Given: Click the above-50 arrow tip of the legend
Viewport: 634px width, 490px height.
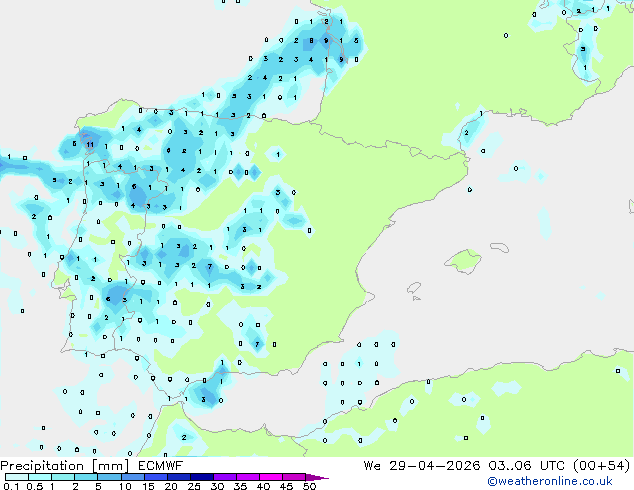Looking at the screenshot, I should [317, 477].
